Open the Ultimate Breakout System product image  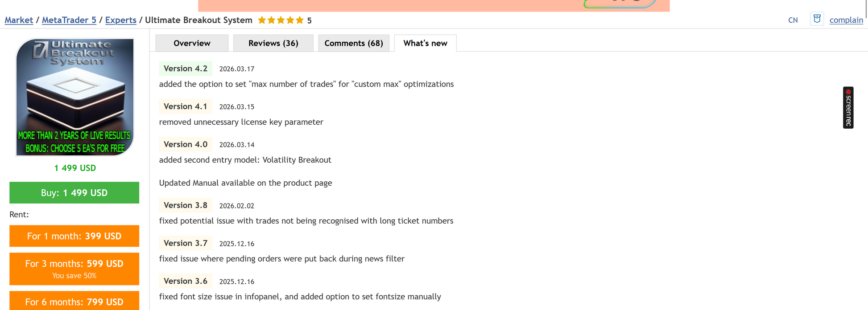coord(75,97)
